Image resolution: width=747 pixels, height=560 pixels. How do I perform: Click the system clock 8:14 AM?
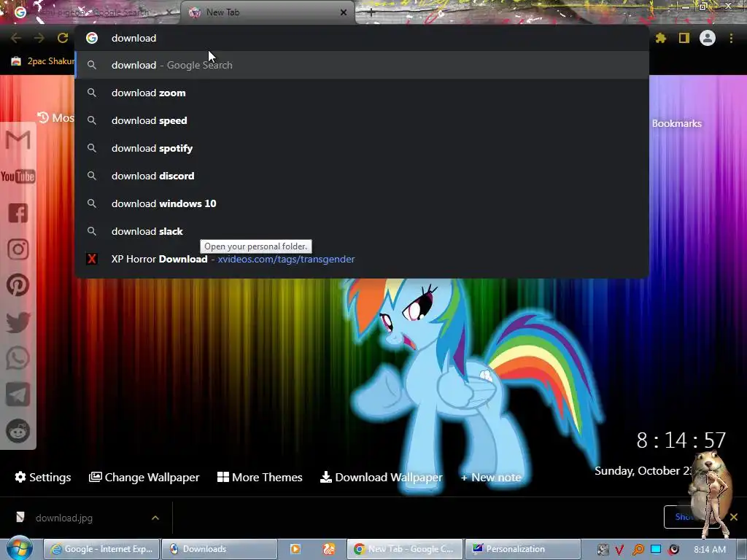point(709,550)
